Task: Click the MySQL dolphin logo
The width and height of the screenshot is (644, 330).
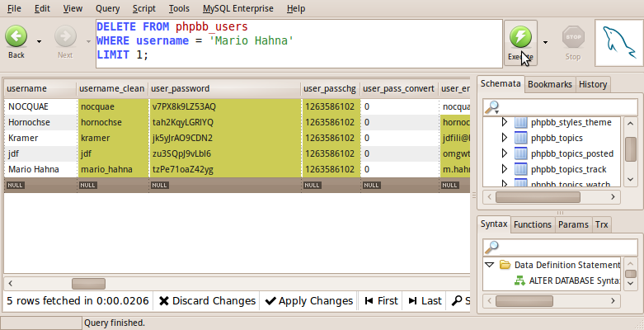Action: pos(619,43)
